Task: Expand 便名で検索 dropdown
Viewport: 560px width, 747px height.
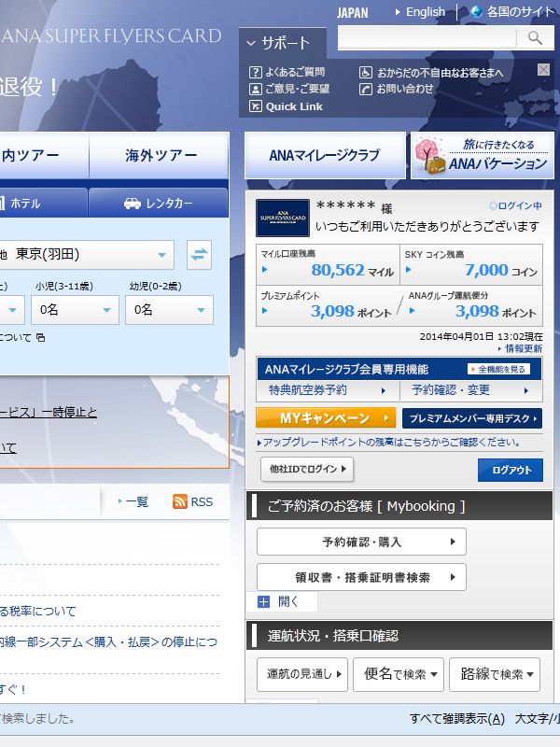Action: click(x=399, y=674)
